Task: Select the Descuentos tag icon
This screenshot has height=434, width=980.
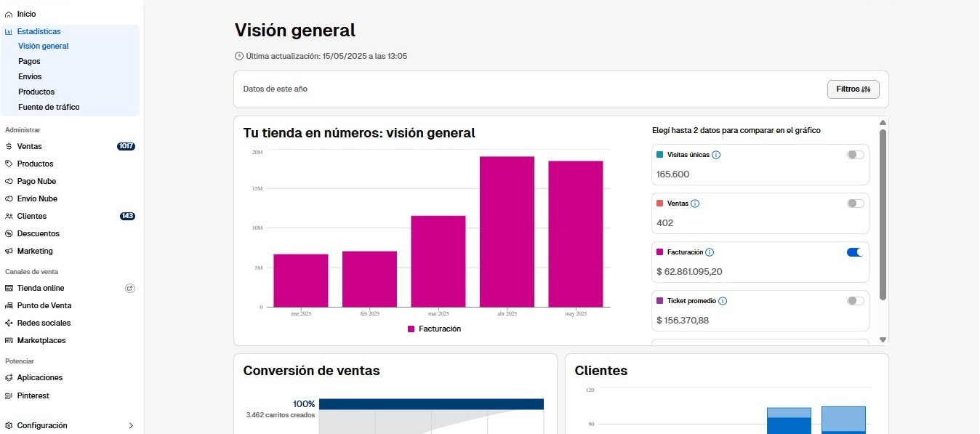Action: pos(9,233)
